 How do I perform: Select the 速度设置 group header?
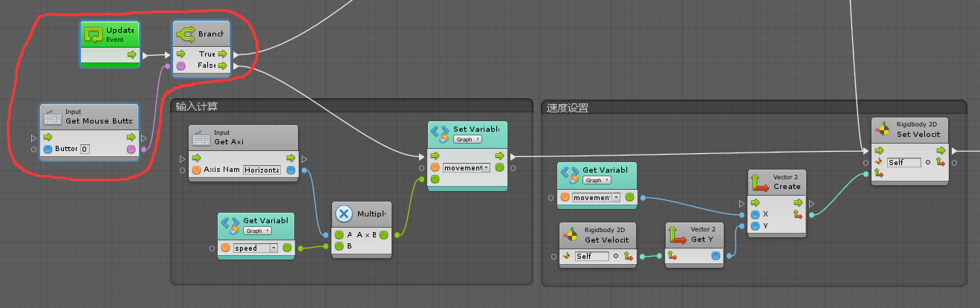click(x=567, y=108)
